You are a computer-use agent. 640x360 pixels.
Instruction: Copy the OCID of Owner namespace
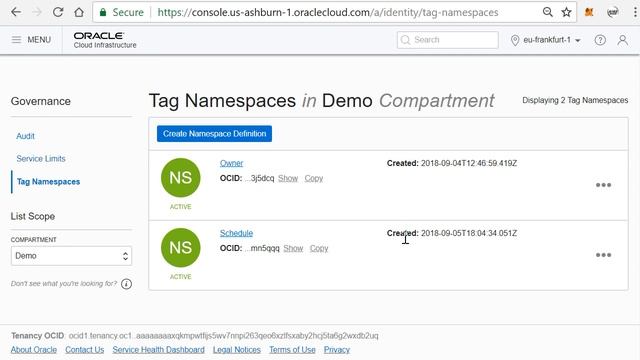pyautogui.click(x=313, y=178)
